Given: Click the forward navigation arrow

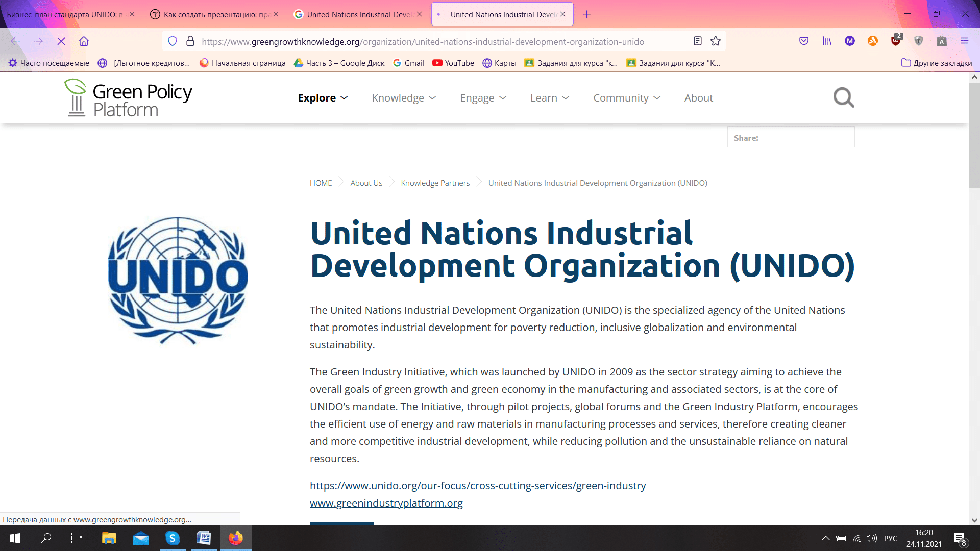Looking at the screenshot, I should [38, 41].
